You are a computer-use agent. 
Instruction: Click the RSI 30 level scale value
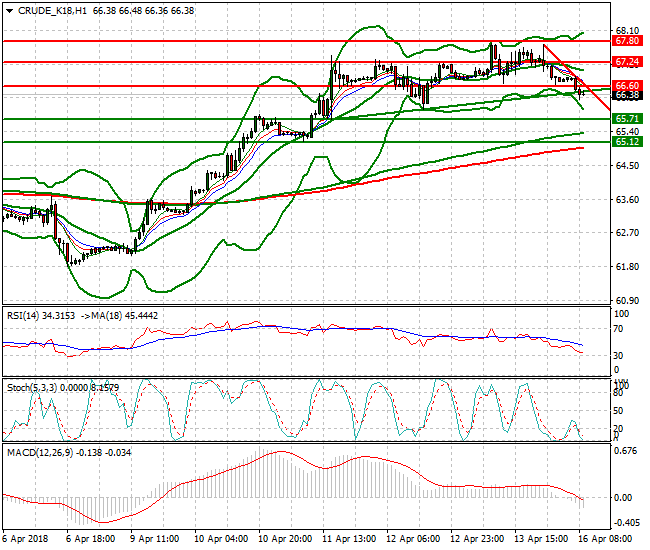618,356
